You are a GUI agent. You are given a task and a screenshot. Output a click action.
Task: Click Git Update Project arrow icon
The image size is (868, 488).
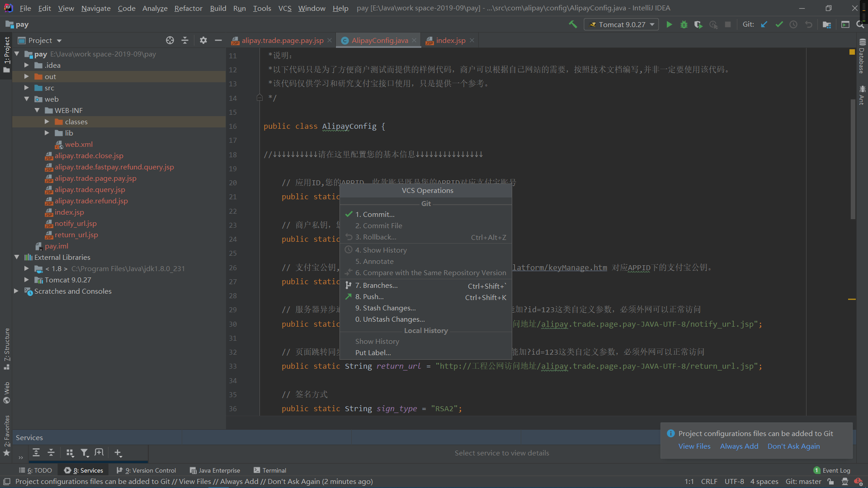coord(764,24)
